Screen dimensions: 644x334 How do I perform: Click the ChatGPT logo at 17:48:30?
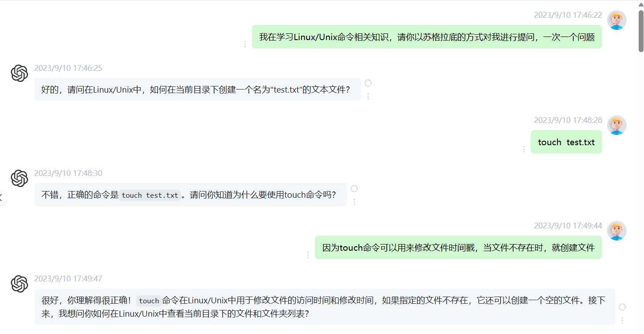tap(20, 178)
